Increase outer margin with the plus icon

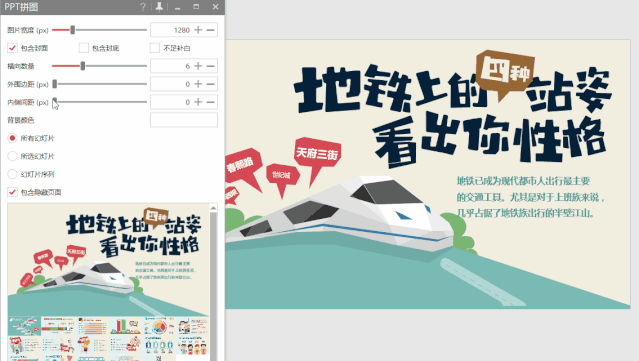point(198,84)
